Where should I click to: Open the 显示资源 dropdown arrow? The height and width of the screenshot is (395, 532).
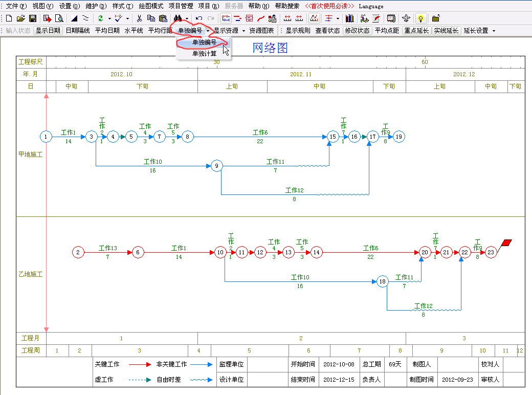click(243, 31)
